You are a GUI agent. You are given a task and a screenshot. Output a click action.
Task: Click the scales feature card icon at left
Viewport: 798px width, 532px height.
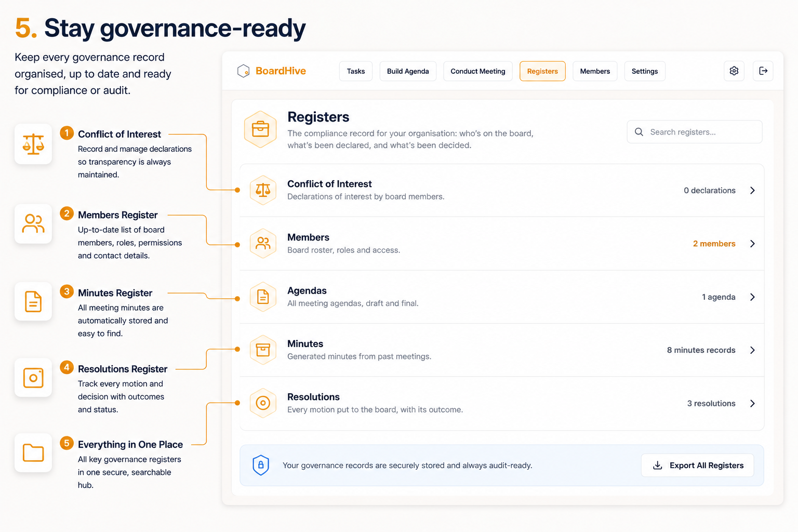tap(33, 144)
